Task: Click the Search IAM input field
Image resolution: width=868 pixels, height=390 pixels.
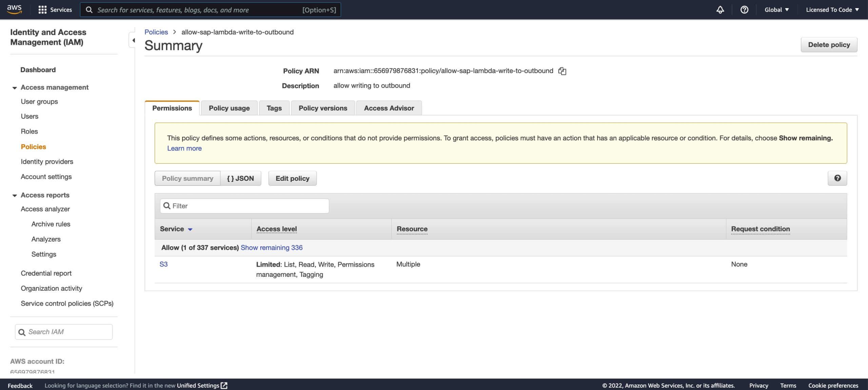Action: point(64,332)
